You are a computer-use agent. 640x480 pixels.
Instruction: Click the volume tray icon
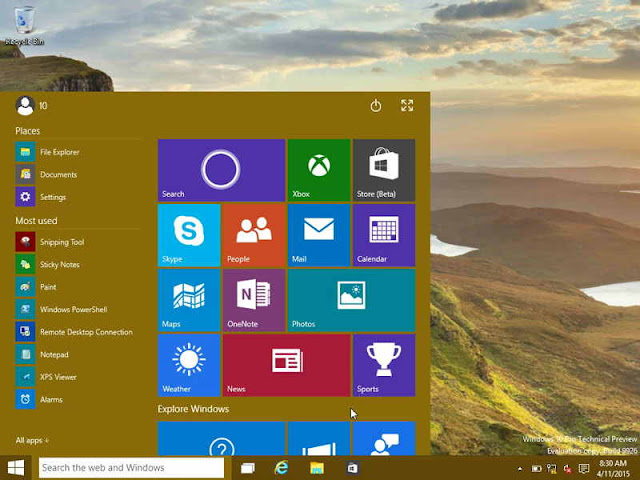tap(567, 469)
